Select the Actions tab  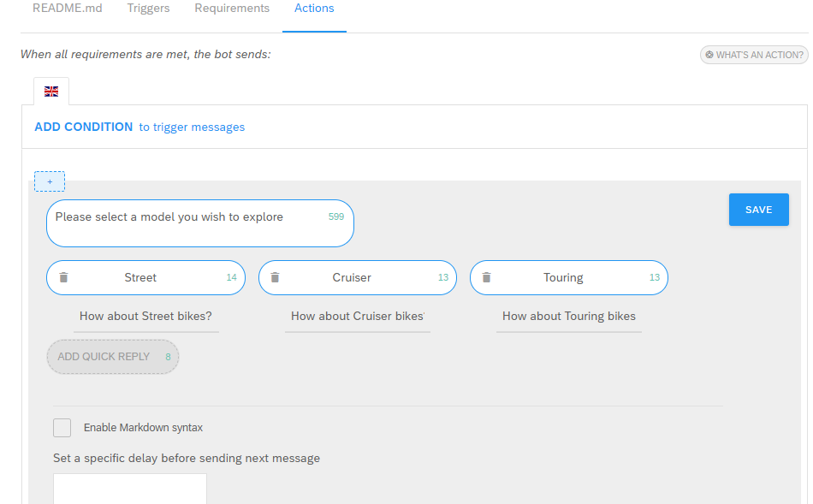314,9
